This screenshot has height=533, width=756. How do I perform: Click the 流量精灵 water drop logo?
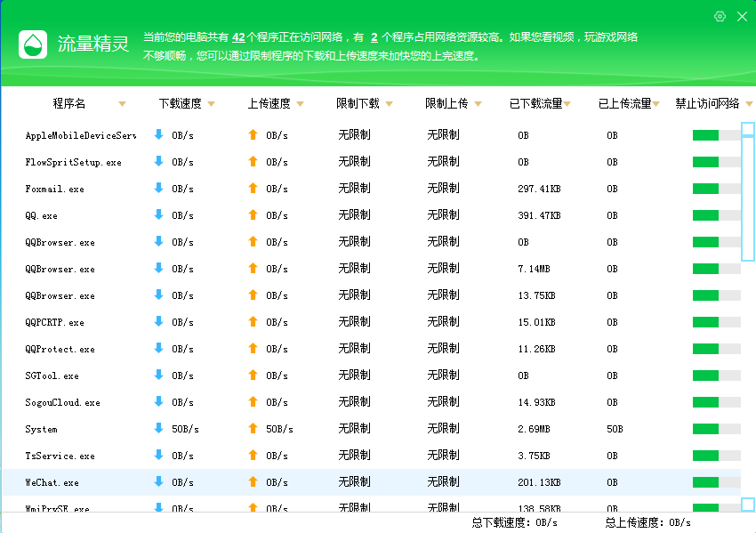coord(33,44)
